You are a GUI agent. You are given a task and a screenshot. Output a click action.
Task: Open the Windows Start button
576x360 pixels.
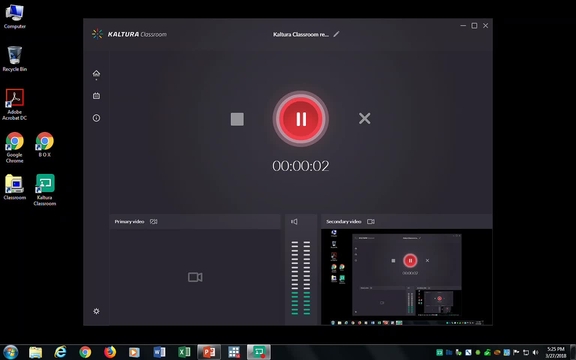click(10, 352)
